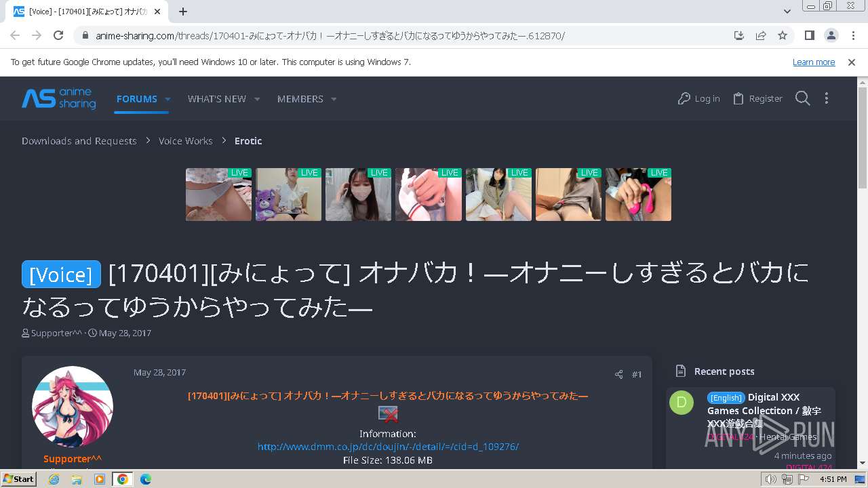Share this page via the share icon
The image size is (868, 488).
click(761, 35)
